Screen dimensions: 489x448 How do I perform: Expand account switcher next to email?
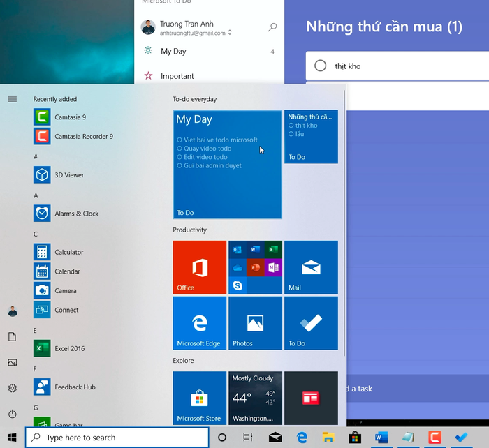(x=230, y=32)
